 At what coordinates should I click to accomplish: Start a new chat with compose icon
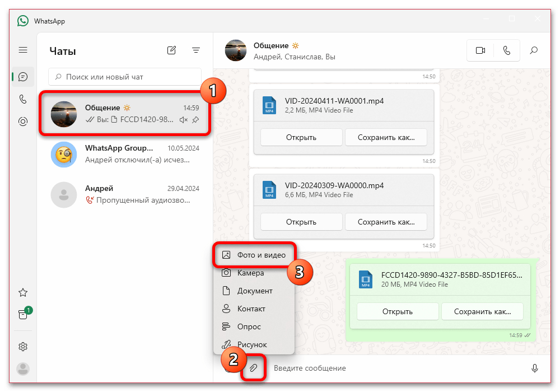coord(171,50)
